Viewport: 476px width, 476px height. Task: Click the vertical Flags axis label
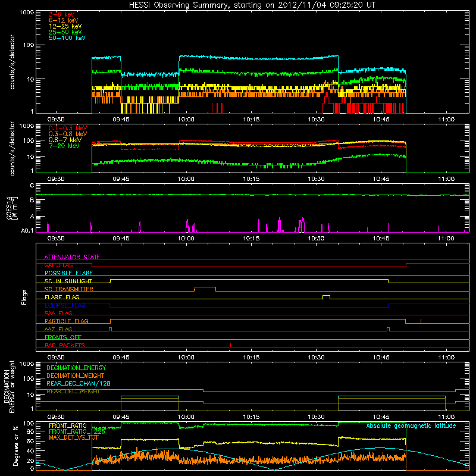click(x=24, y=297)
